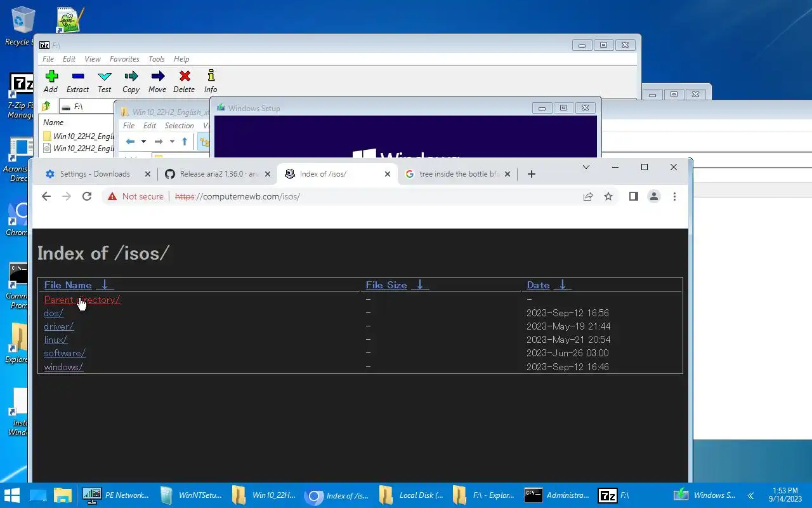The height and width of the screenshot is (508, 812).
Task: Click Copy in the 7-Zip toolbar
Action: click(x=131, y=81)
